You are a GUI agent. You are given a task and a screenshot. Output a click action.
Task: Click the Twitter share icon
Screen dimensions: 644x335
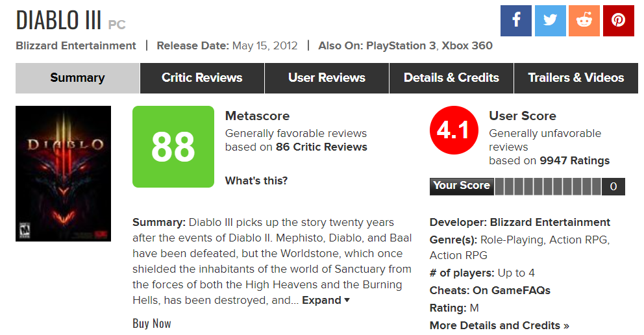pos(551,20)
